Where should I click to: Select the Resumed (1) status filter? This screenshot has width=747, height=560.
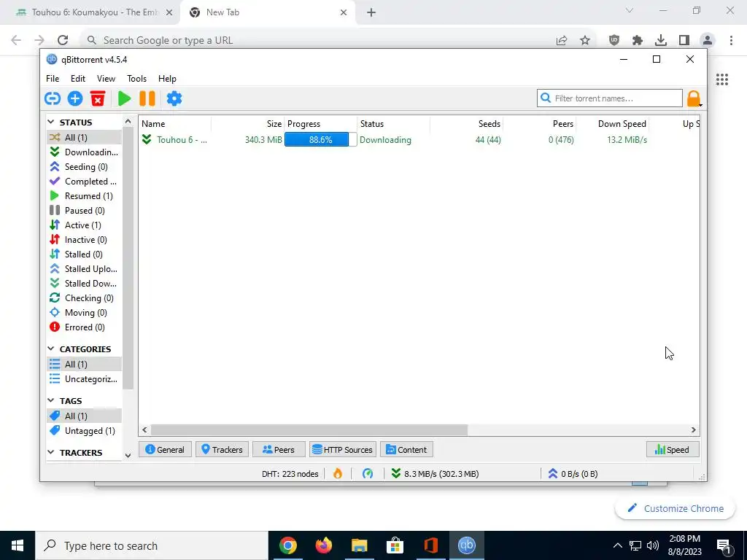(x=85, y=195)
